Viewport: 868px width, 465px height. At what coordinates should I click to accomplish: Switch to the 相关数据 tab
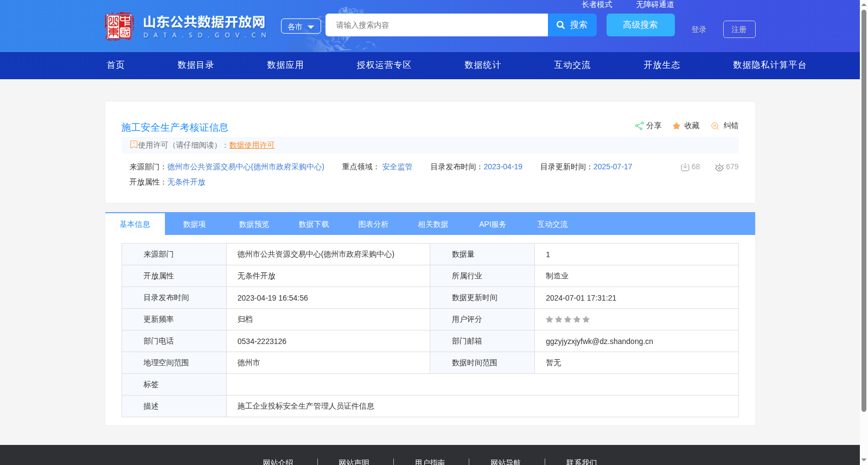433,224
